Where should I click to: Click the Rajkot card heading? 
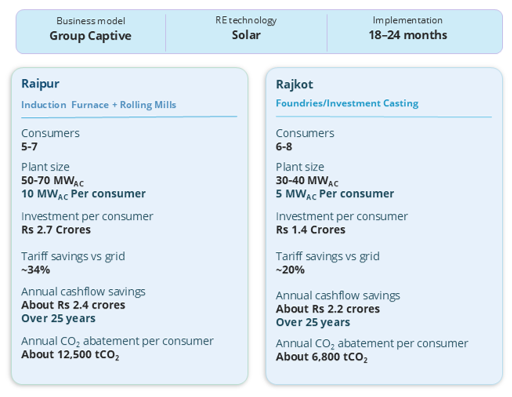click(x=294, y=85)
